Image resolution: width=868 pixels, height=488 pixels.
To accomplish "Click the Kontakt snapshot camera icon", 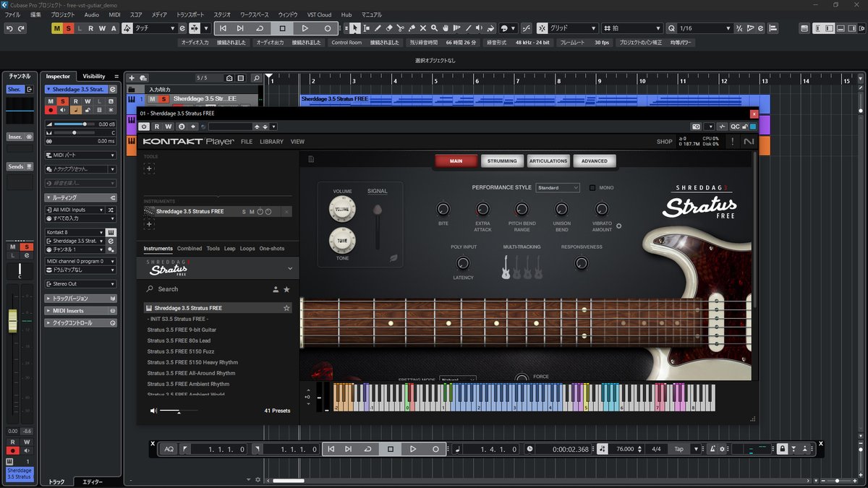I will click(x=696, y=127).
